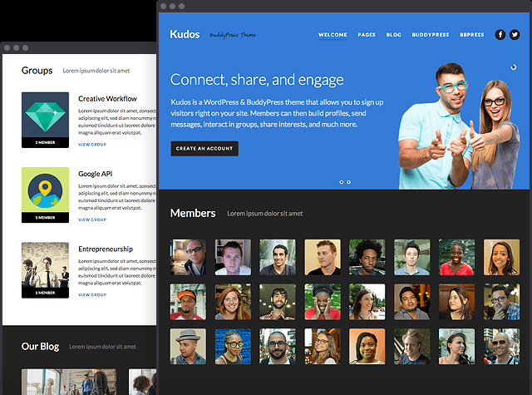
Task: Open member avatar of woman in red top
Action: (456, 257)
